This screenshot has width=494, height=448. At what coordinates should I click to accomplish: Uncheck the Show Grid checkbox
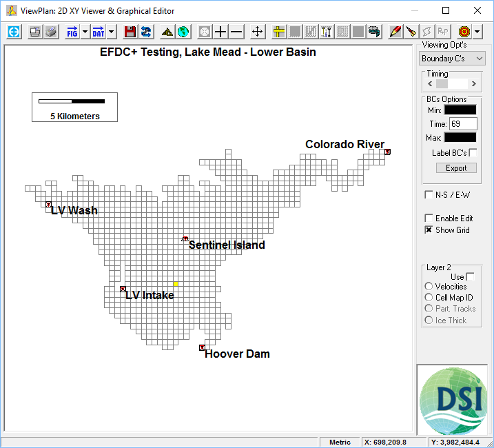pyautogui.click(x=429, y=230)
